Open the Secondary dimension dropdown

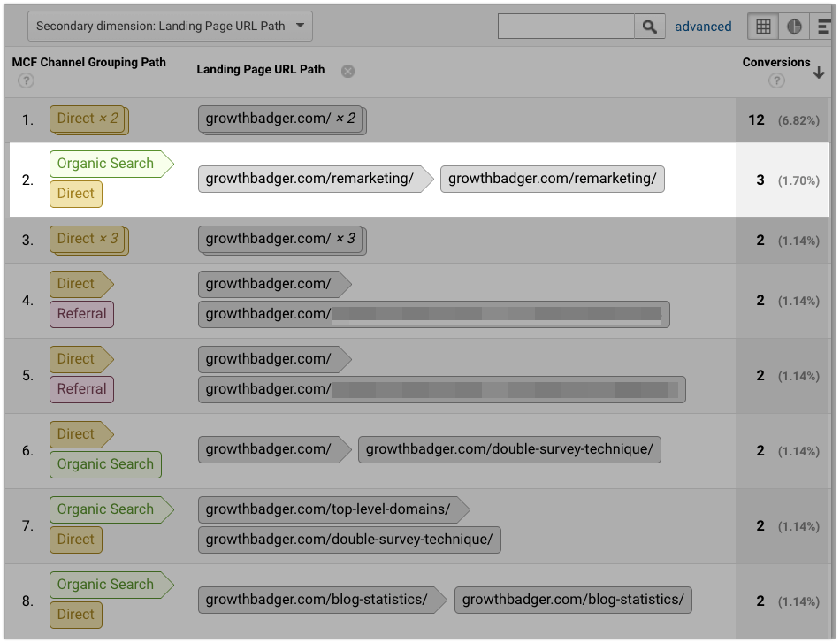tap(170, 27)
